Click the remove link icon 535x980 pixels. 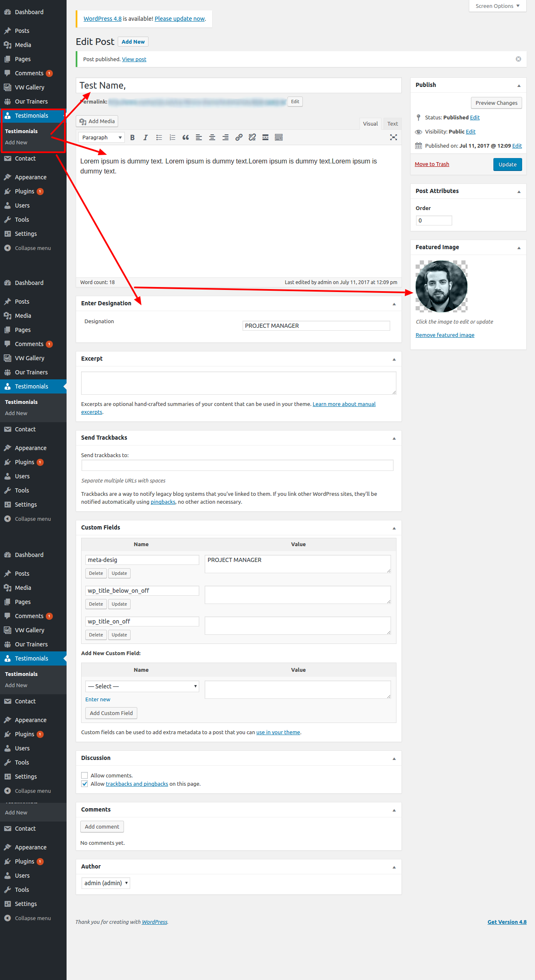coord(252,138)
